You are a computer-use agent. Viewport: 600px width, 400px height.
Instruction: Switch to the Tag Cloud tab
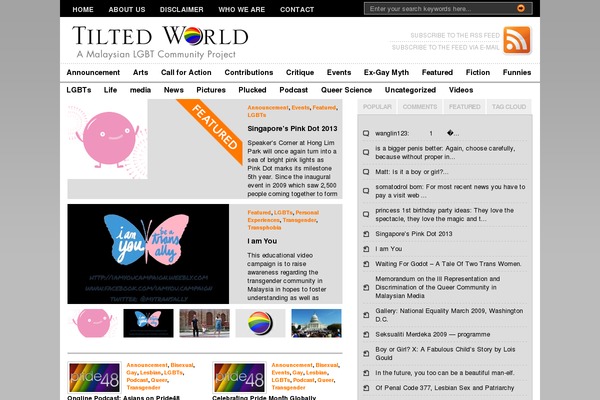tap(509, 107)
